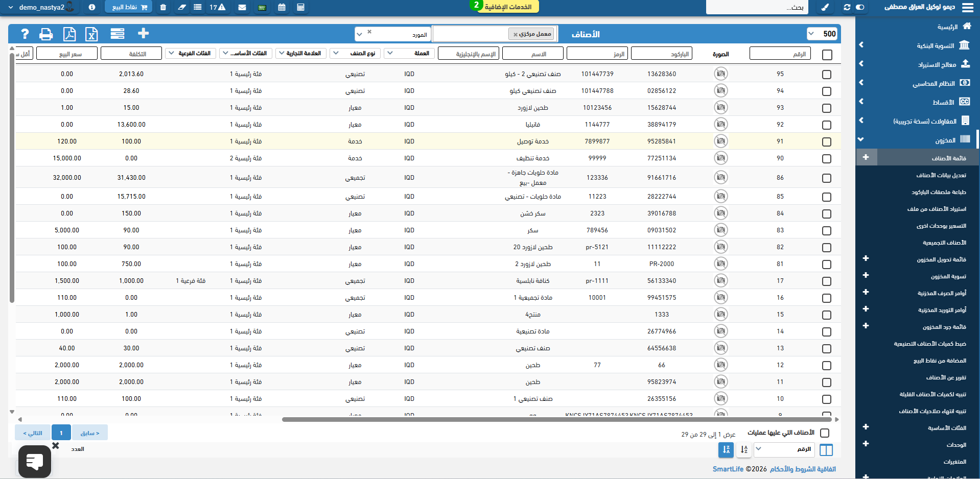Open the SmartLife footer link
Viewport: 980px width, 479px height.
(x=728, y=469)
